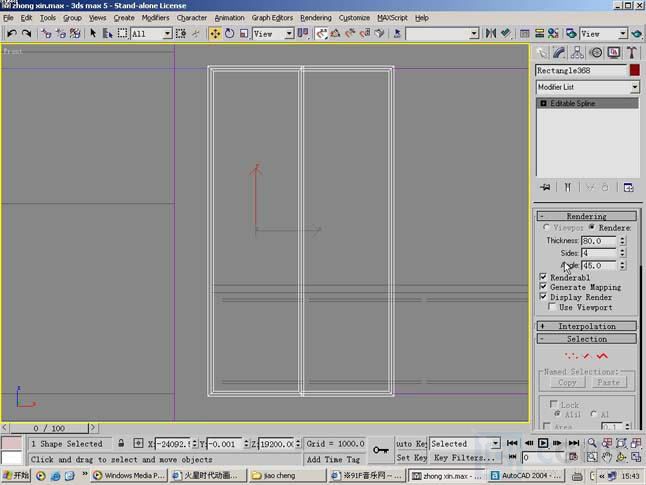
Task: Select the Renderer radio button
Action: (x=592, y=227)
